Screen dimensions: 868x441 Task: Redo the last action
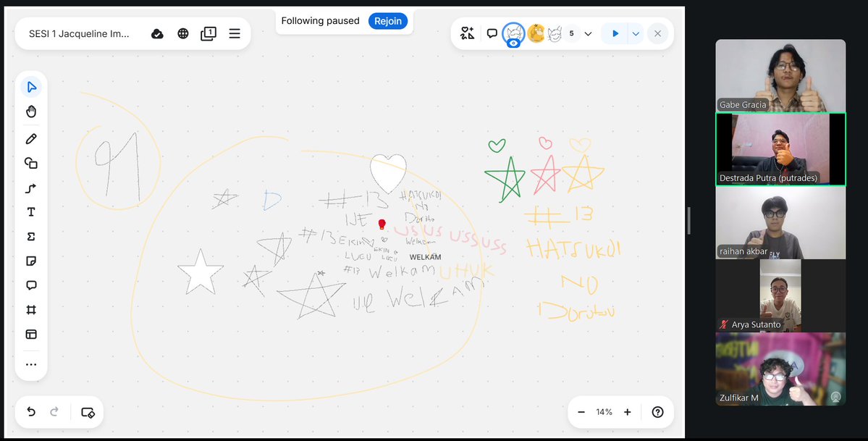coord(54,412)
